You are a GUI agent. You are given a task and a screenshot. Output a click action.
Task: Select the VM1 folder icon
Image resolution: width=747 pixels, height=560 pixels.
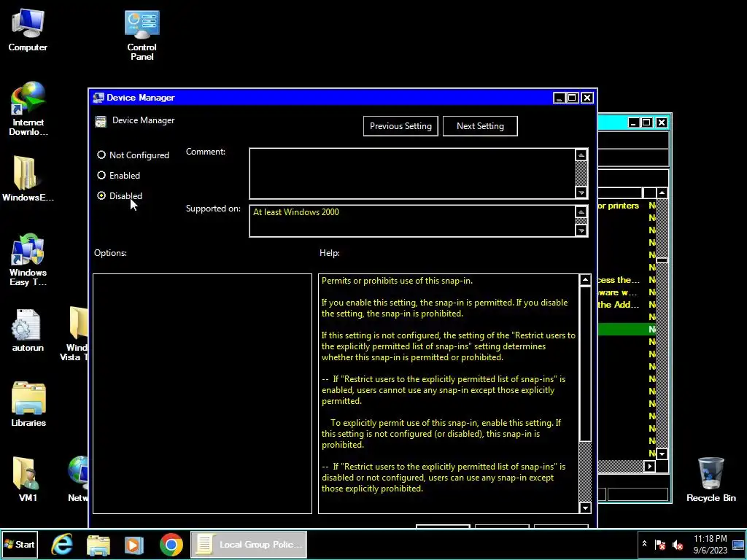tap(28, 479)
